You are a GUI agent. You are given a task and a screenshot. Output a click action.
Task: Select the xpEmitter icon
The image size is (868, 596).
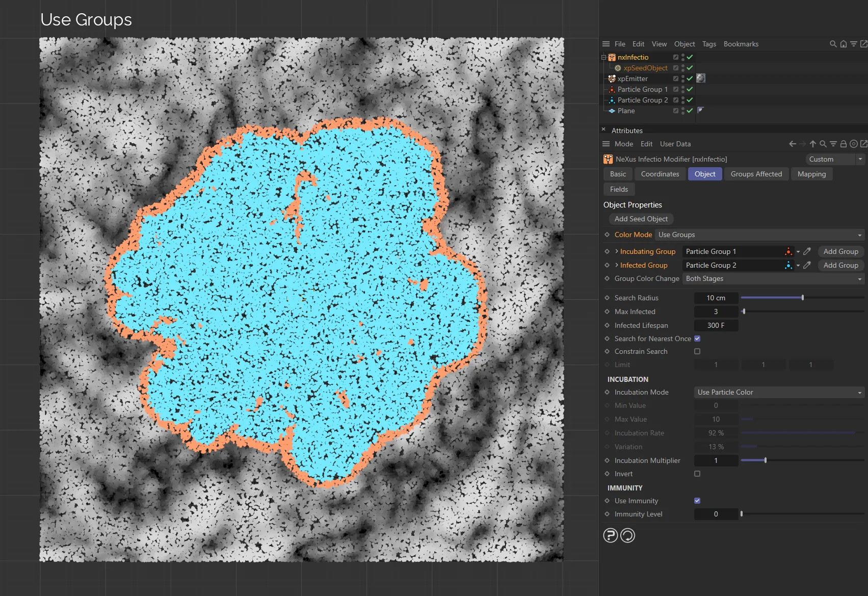coord(611,79)
